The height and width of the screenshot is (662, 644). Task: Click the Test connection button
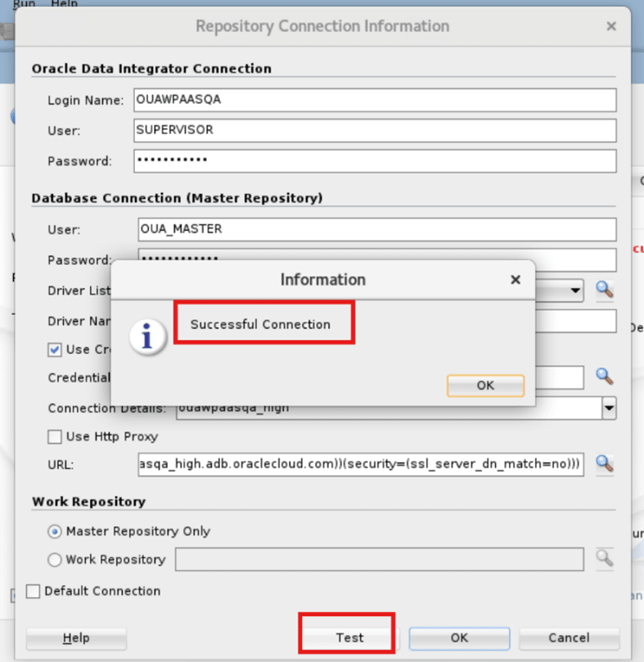[x=349, y=637]
